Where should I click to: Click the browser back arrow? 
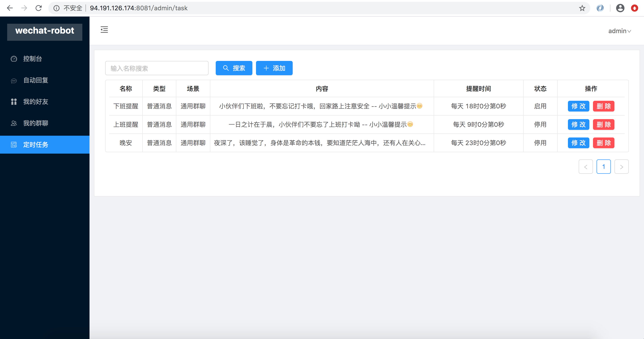coord(10,8)
